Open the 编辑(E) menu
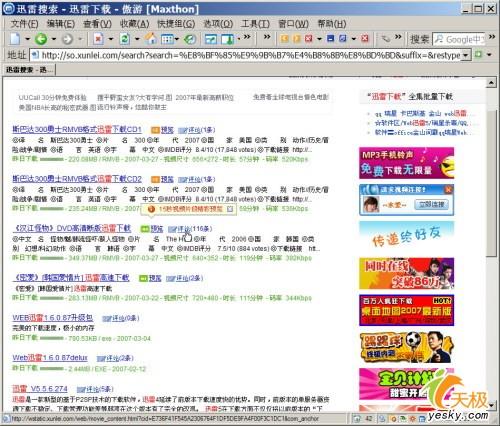Viewport: 500px width, 426px height. pos(60,24)
